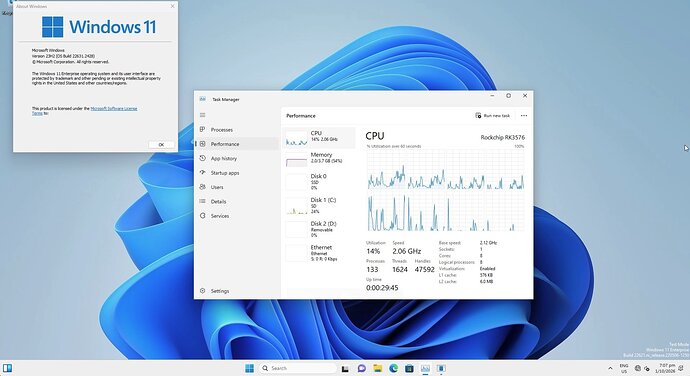The image size is (690, 376).
Task: Open the Processes page in Task Manager
Action: pyautogui.click(x=237, y=129)
